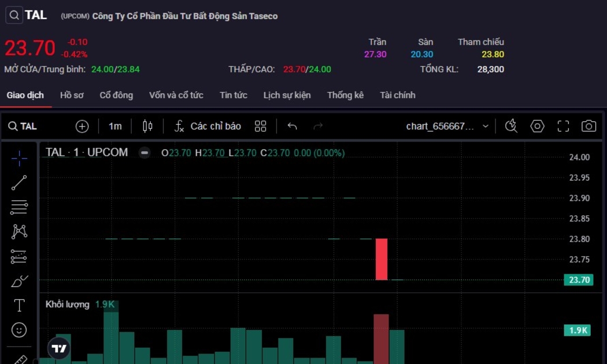Collapse the TAL indicator legend
607x364 pixels.
[145, 153]
